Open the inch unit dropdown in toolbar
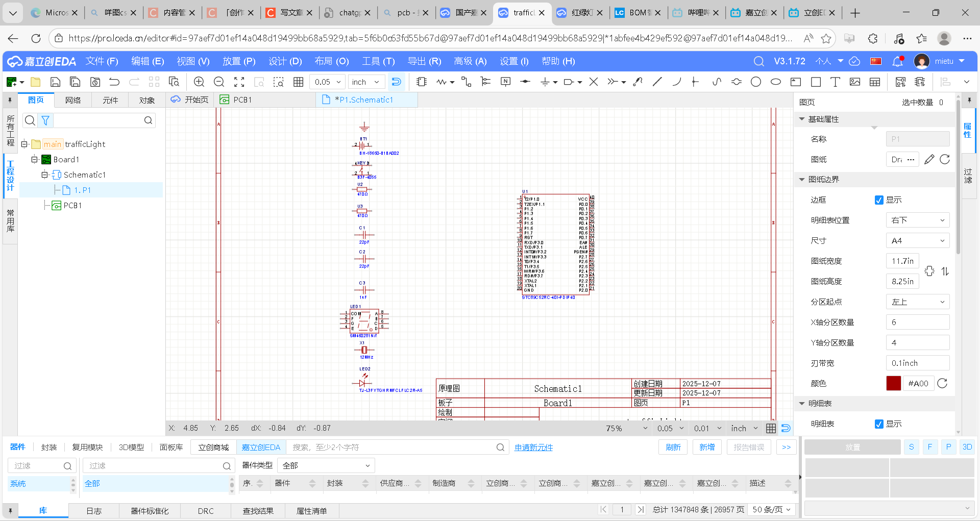Image resolution: width=980 pixels, height=521 pixels. click(366, 82)
